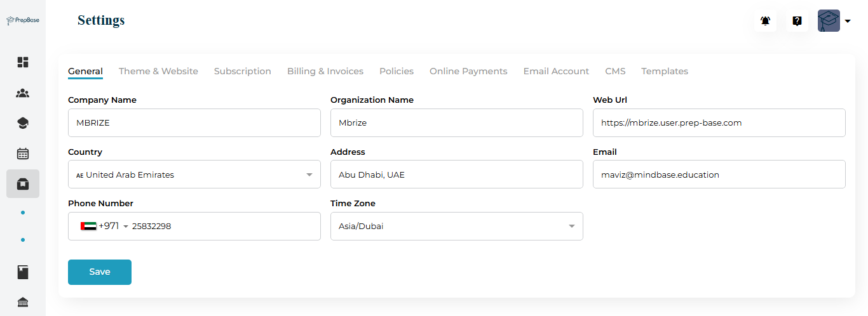Switch to the Theme & Website tab
868x316 pixels.
pyautogui.click(x=158, y=72)
